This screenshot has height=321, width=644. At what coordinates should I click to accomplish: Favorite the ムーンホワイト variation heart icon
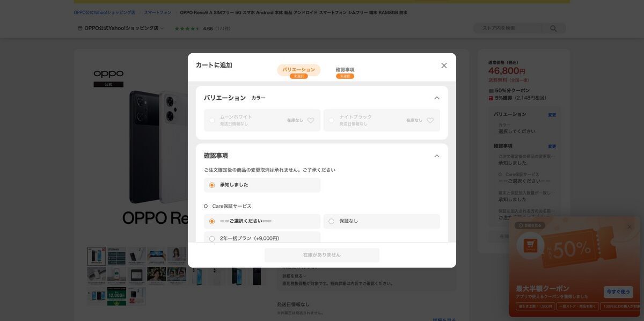point(311,120)
